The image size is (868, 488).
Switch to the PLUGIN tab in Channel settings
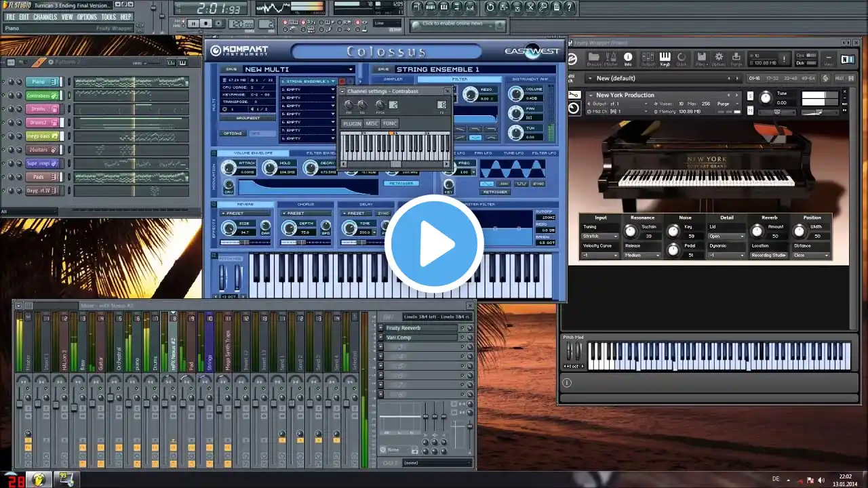coord(352,123)
